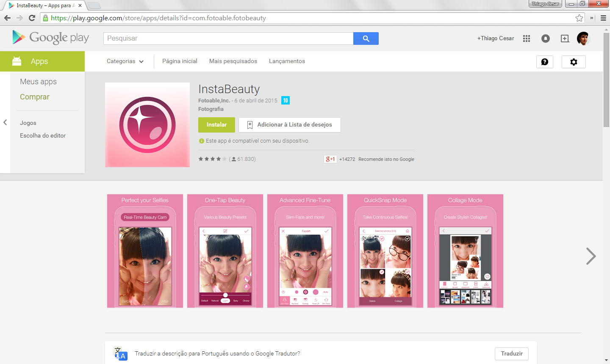Click Adicionar à Lista de desejos
The height and width of the screenshot is (364, 610).
[290, 125]
